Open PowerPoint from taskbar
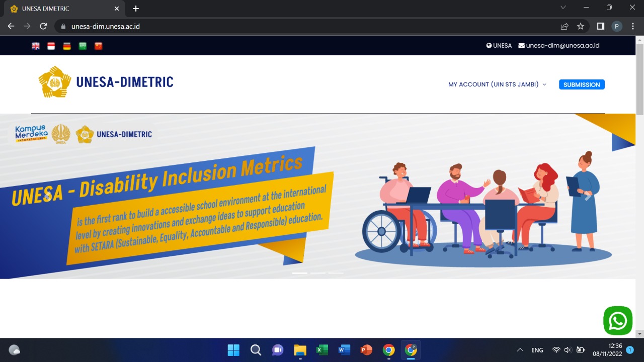Image resolution: width=644 pixels, height=362 pixels. (x=366, y=350)
